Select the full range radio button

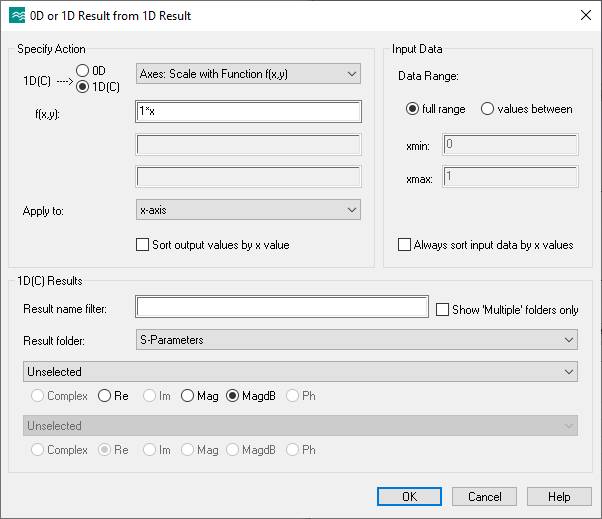412,109
